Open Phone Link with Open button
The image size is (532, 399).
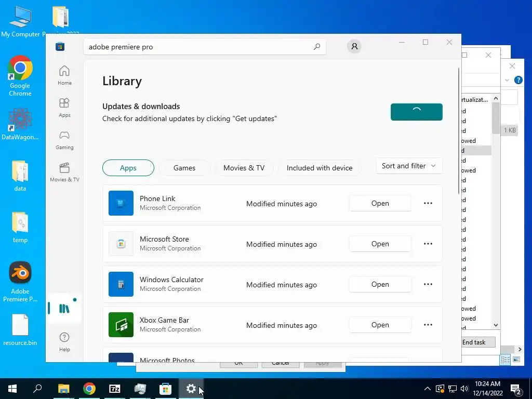380,203
